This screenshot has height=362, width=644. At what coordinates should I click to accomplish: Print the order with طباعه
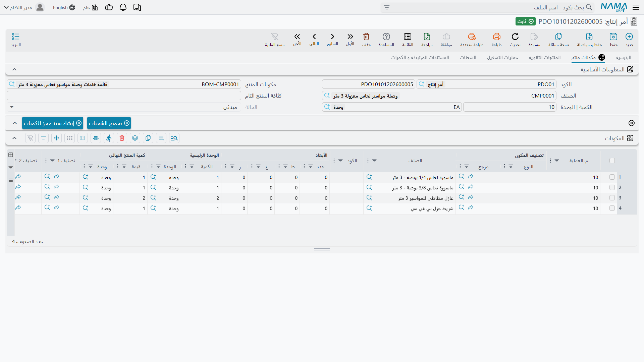496,40
